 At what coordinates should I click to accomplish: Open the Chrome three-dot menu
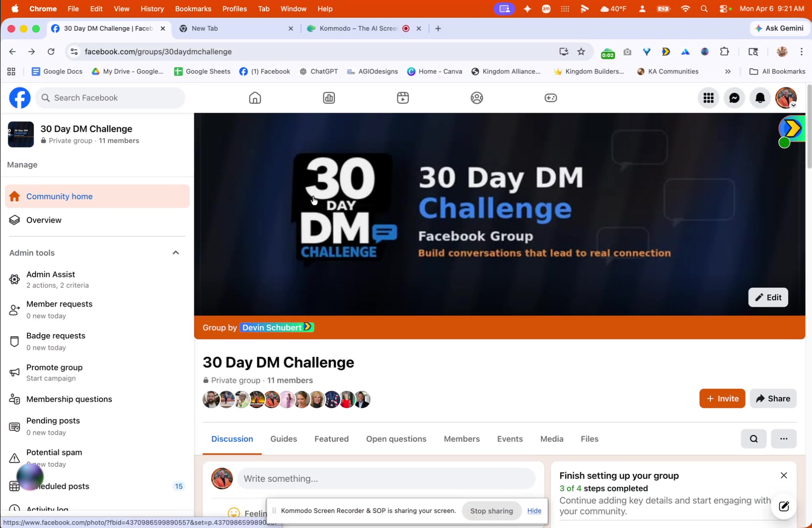pyautogui.click(x=802, y=51)
